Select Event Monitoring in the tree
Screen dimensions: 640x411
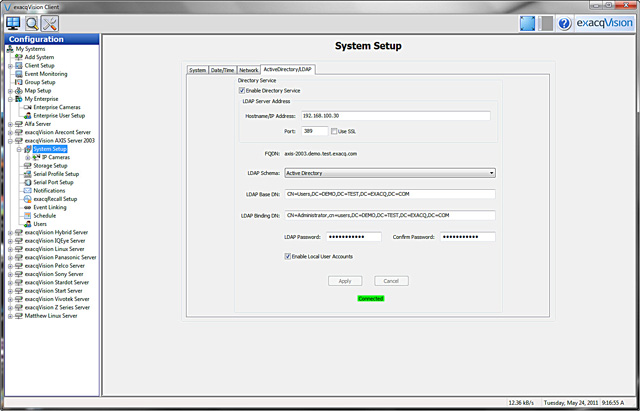[x=46, y=74]
